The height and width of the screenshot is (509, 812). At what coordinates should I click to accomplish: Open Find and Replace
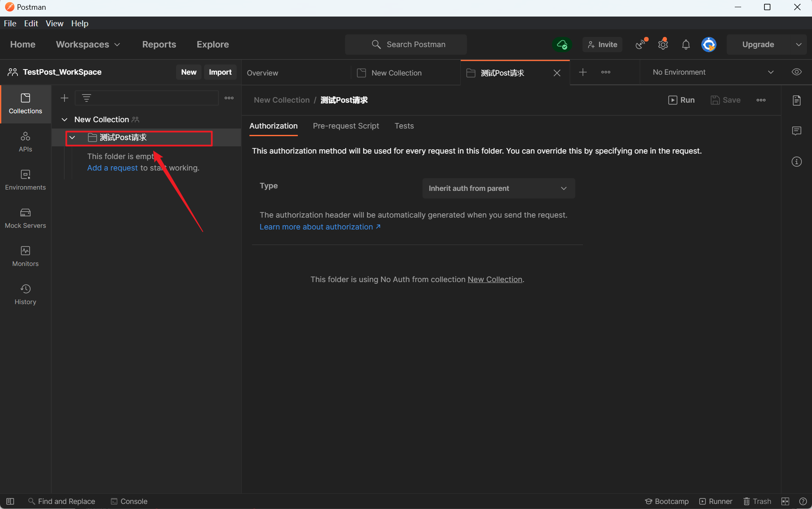(x=62, y=501)
